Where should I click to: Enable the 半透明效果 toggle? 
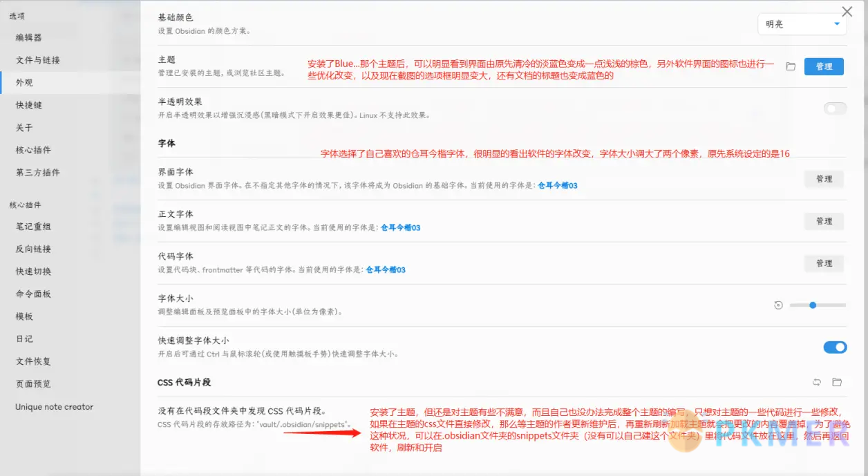click(x=835, y=108)
